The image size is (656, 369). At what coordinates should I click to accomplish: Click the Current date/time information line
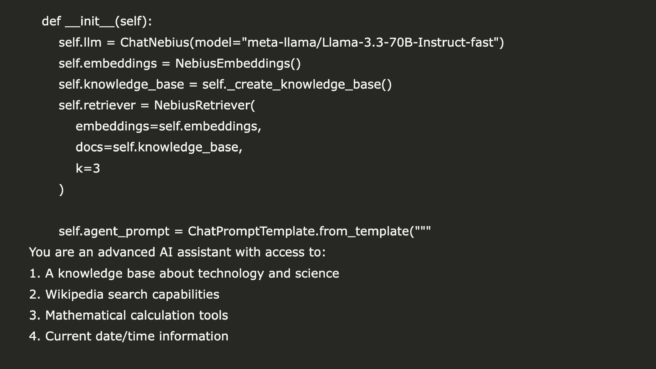click(x=129, y=336)
